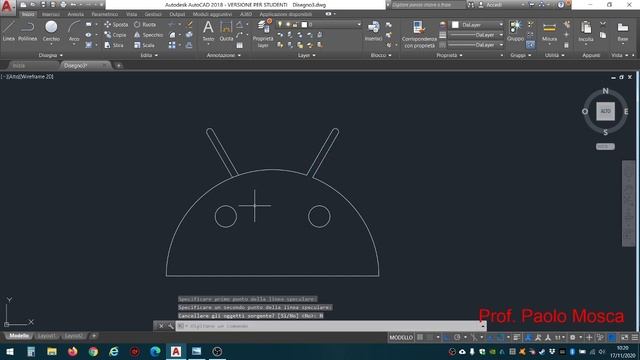Click the Gruppo icon
This screenshot has height=360, width=640.
coord(515,31)
